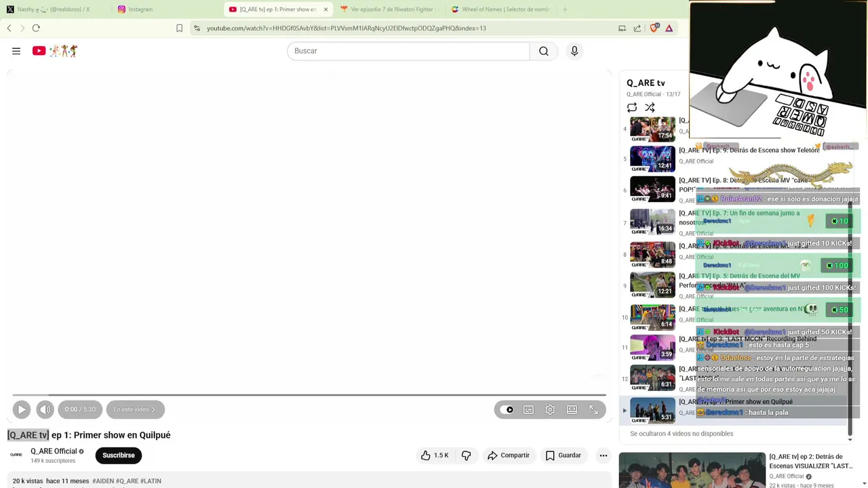Open the 3:59 LAST MOON thumbnail

652,347
